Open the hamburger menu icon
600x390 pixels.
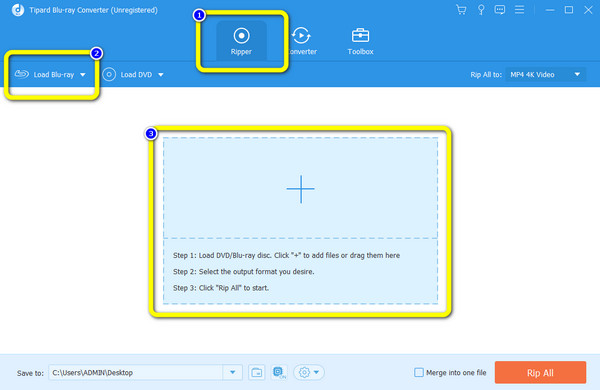coord(519,10)
